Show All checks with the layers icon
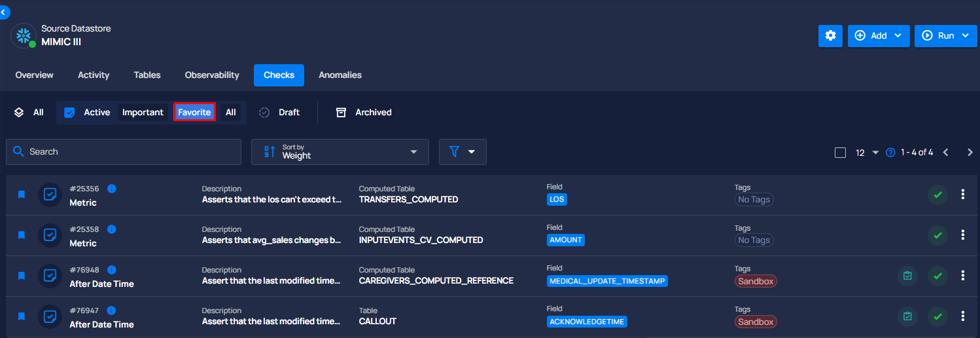The image size is (980, 338). 29,113
